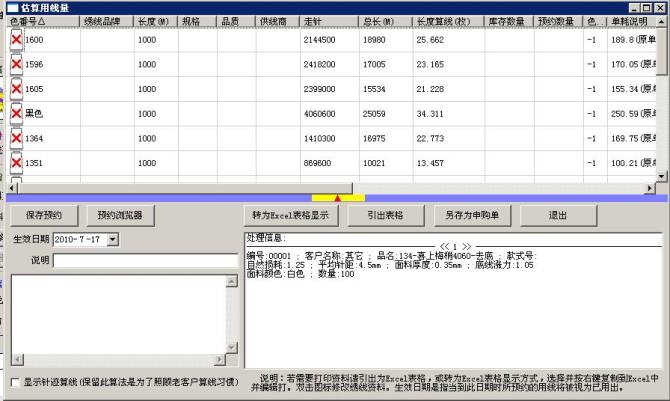The image size is (670, 401).
Task: Click into the 说明 text input field
Action: (145, 261)
